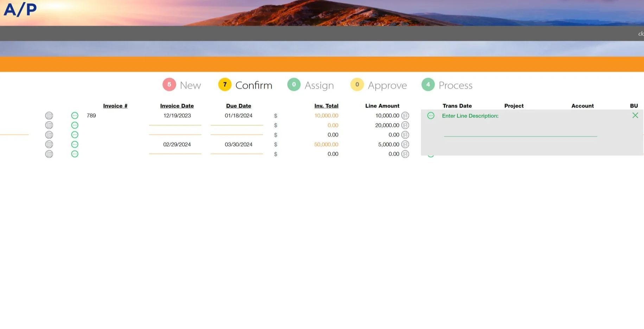Click the A/P logo
644x329 pixels.
tap(20, 10)
